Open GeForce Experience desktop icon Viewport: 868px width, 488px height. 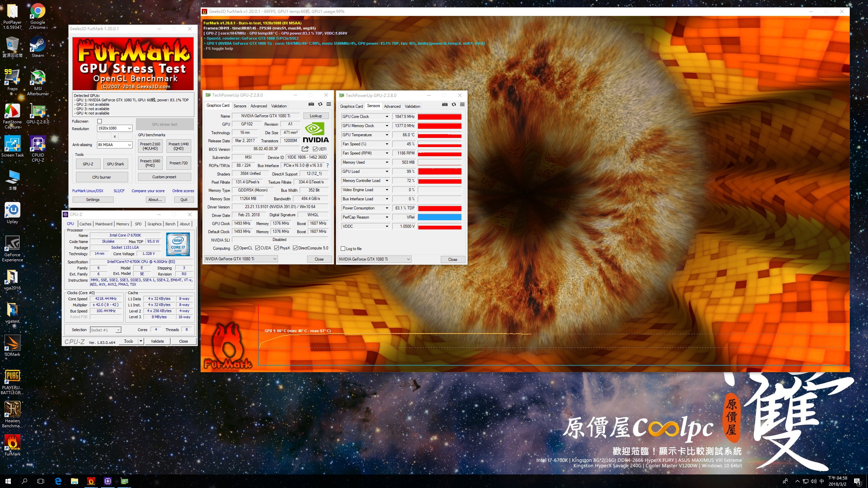13,249
